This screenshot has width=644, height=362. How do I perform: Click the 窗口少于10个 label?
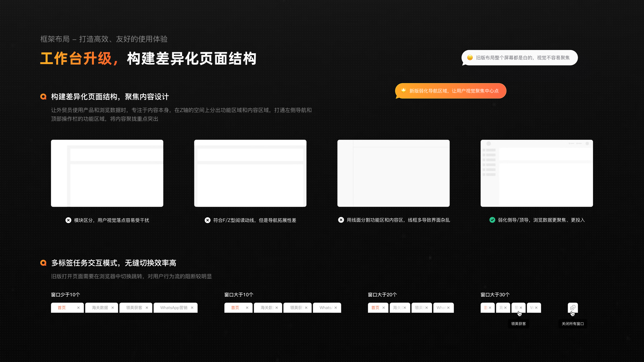coord(65,295)
